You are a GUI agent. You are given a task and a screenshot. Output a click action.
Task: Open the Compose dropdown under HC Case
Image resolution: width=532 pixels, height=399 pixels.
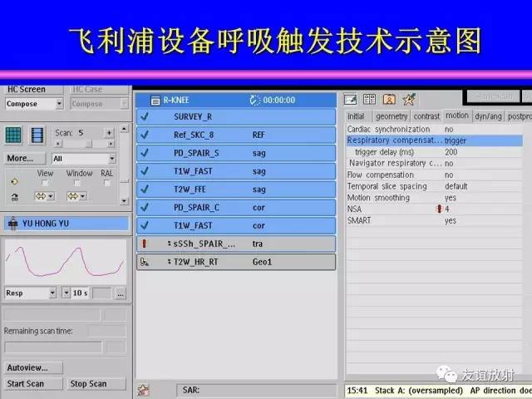click(100, 104)
